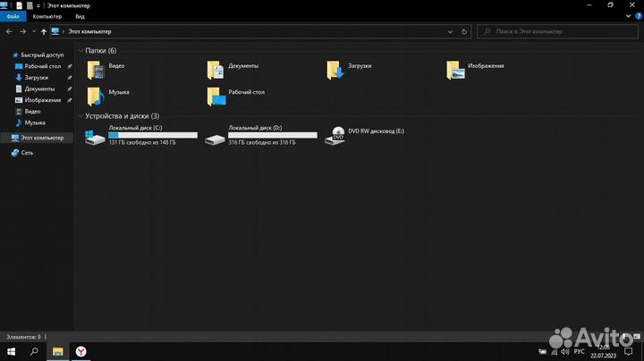Collapse the Устройства и диски group
The height and width of the screenshot is (361, 644).
click(x=80, y=116)
